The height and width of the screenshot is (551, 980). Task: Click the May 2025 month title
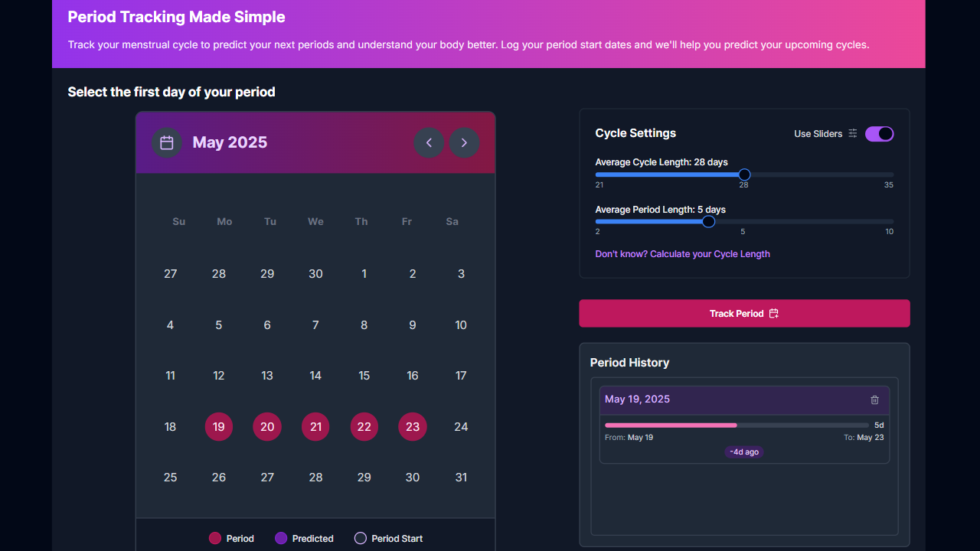[x=230, y=142]
